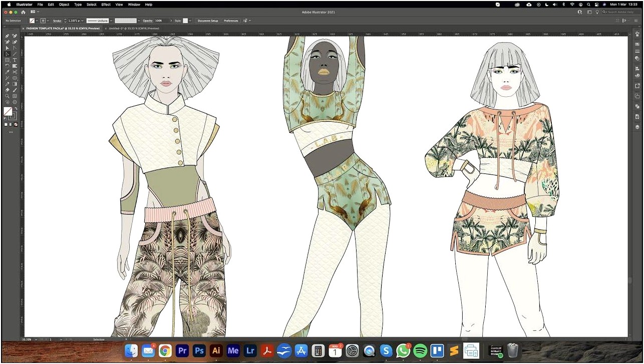Open the Asset Export panel icon
The height and width of the screenshot is (364, 644).
tap(637, 85)
